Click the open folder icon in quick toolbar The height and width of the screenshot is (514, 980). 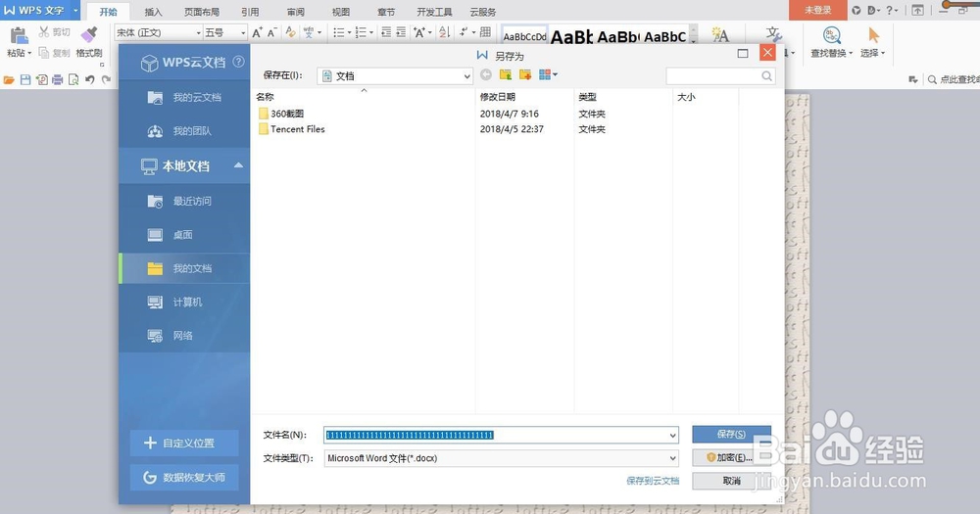click(x=9, y=80)
